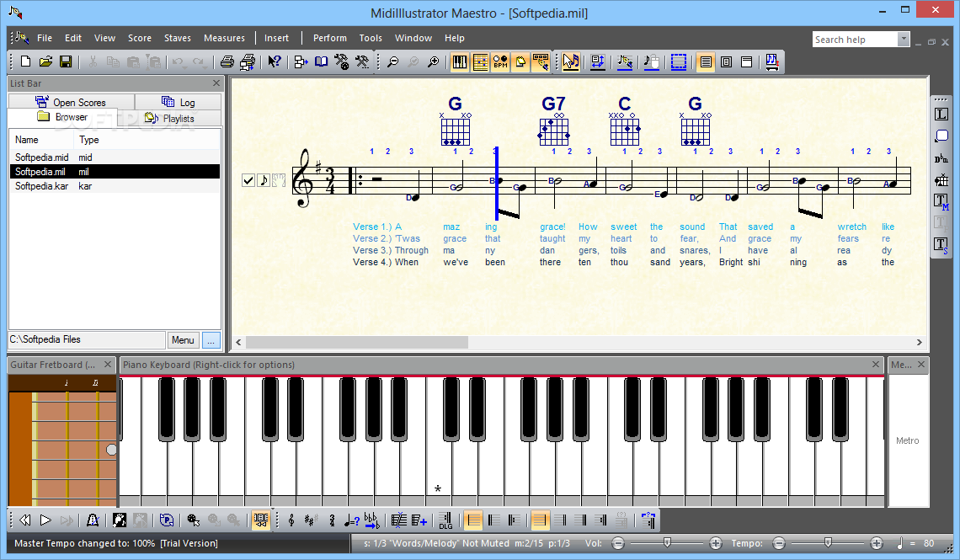Viewport: 960px width, 560px height.
Task: Toggle the staff note sound icon beside checkbox
Action: pyautogui.click(x=264, y=180)
